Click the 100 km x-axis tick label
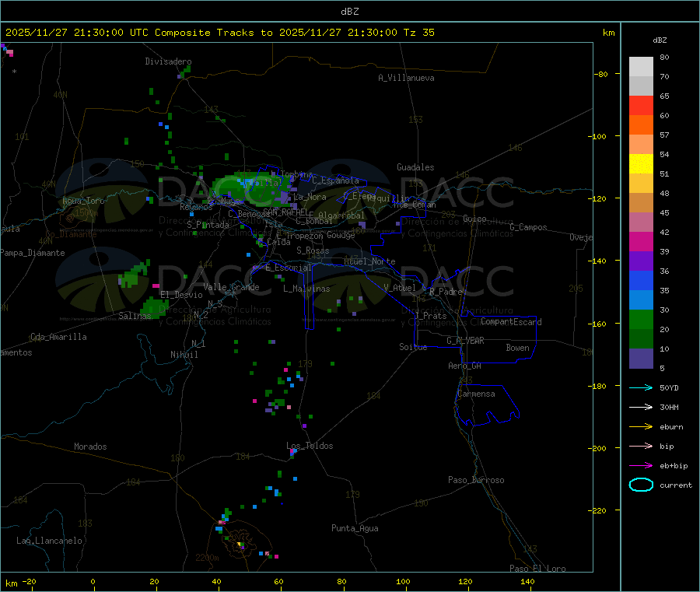Viewport: 700px width, 592px height. pyautogui.click(x=403, y=581)
